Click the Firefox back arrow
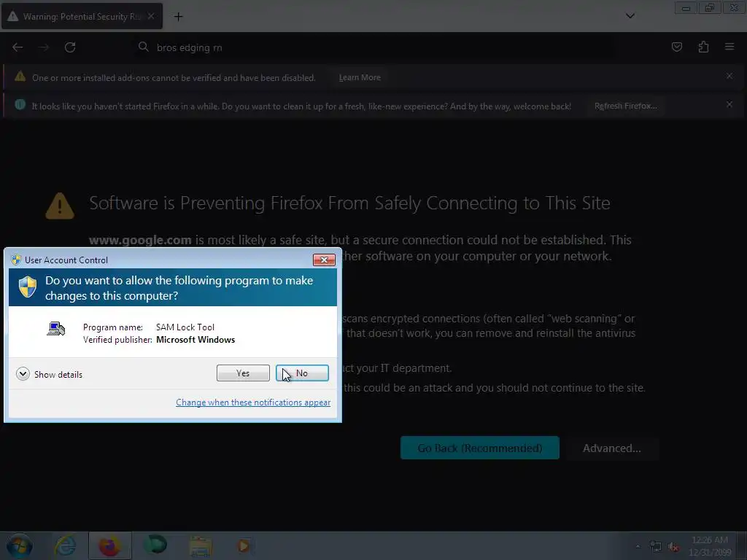This screenshot has height=560, width=747. tap(18, 47)
